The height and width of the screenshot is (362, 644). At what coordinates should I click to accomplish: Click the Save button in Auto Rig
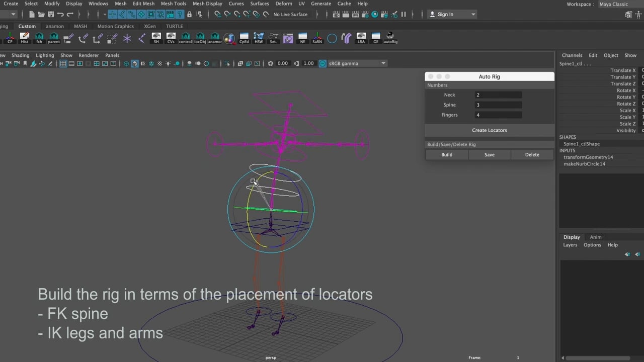tap(490, 155)
